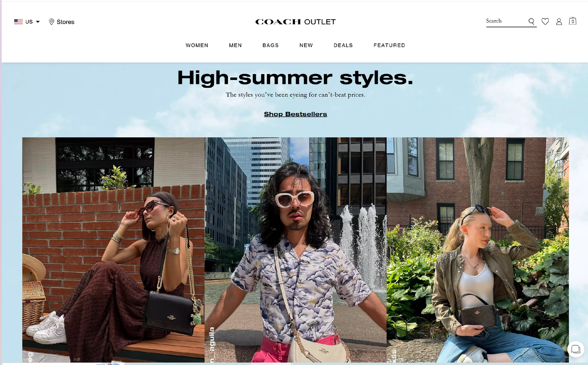
Task: Focus the Search input field
Action: [x=506, y=21]
